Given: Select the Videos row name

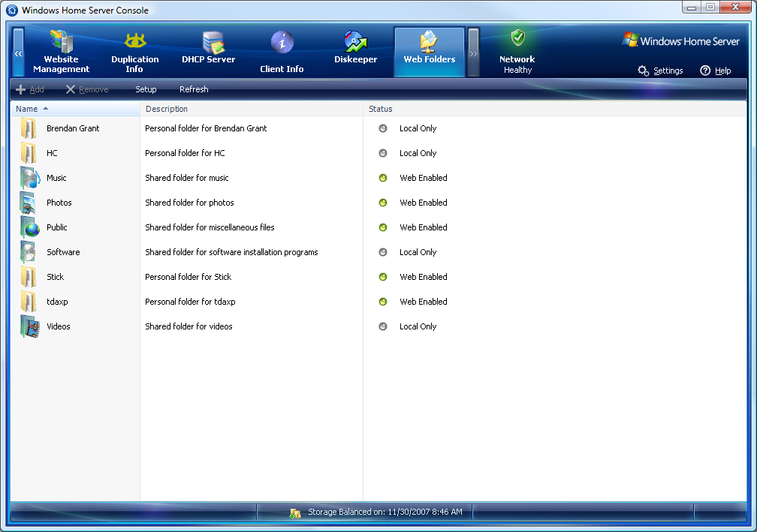Looking at the screenshot, I should click(x=59, y=326).
